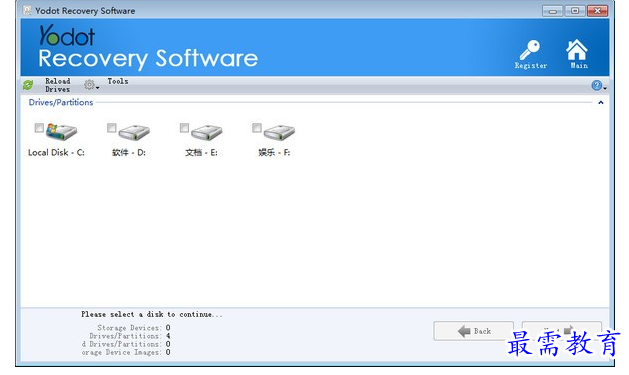This screenshot has height=375, width=629.
Task: Click the 'Drives/Partitions: 4' status line
Action: click(x=130, y=336)
